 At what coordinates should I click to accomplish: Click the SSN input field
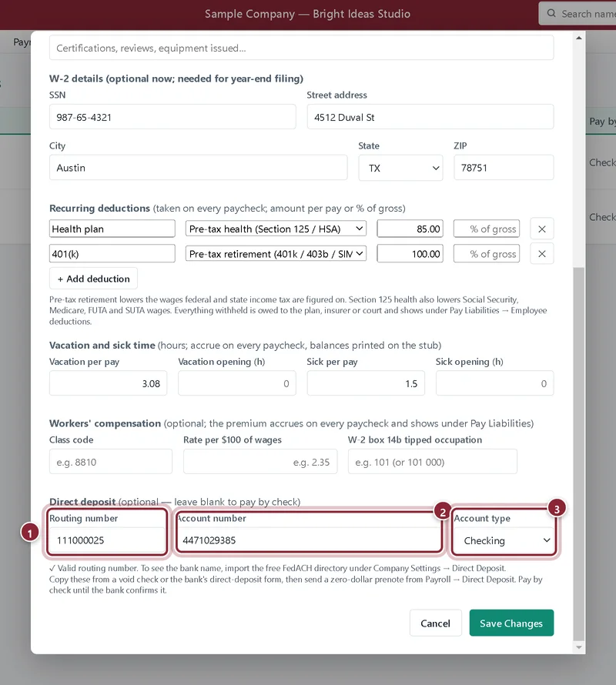click(x=172, y=117)
